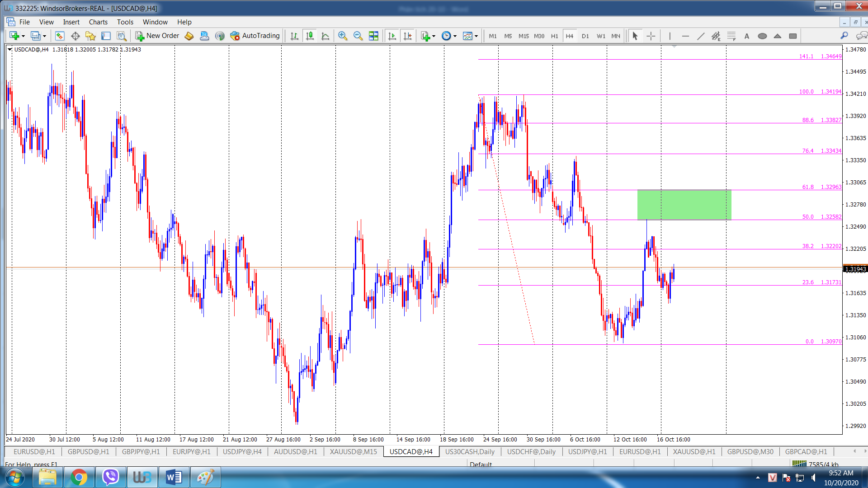Screen dimensions: 868x488
Task: Select the Trendline tool
Action: (x=701, y=36)
